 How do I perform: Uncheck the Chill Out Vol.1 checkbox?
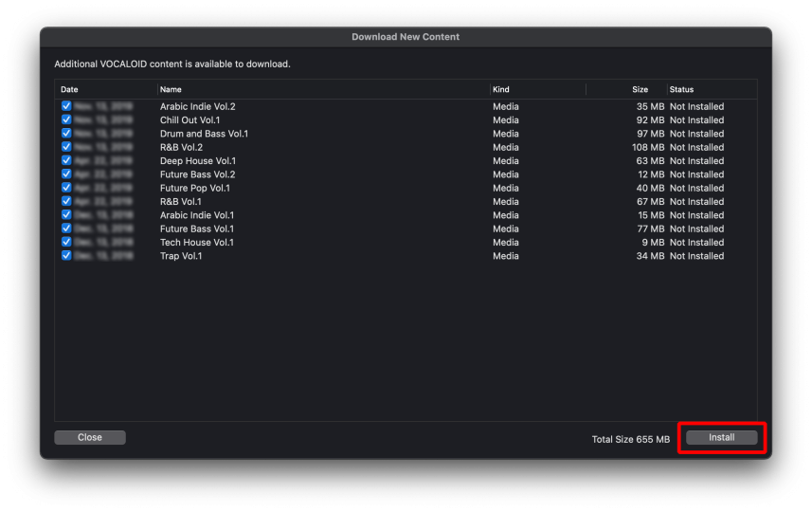click(66, 120)
